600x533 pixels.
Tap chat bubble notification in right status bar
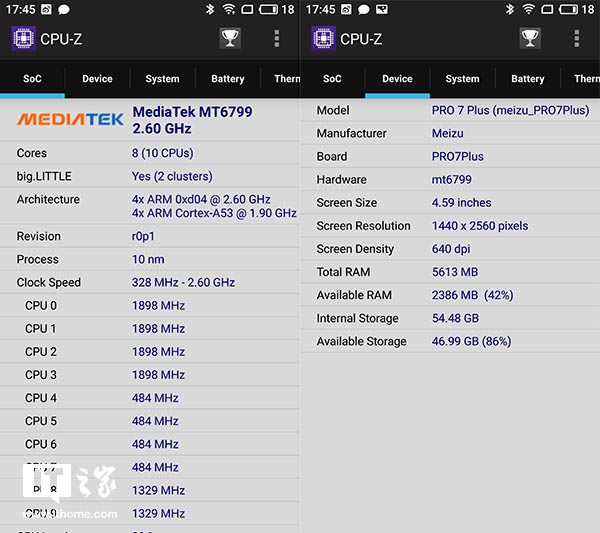coord(364,10)
